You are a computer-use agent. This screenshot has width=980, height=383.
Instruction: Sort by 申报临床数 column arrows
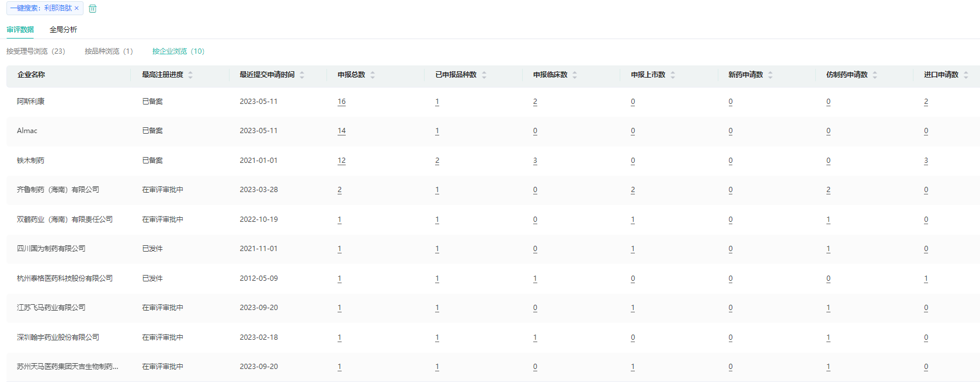pos(575,75)
